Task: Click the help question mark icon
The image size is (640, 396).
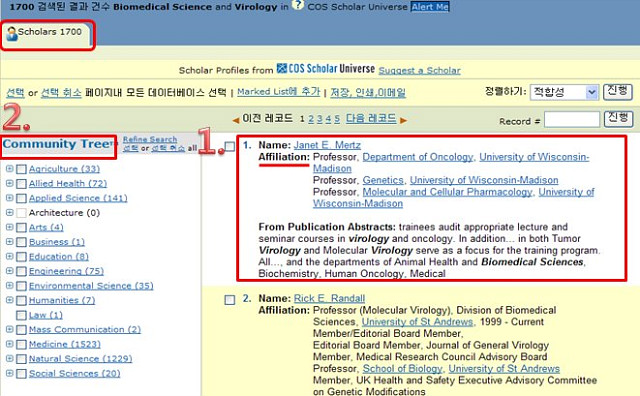Action: click(298, 5)
